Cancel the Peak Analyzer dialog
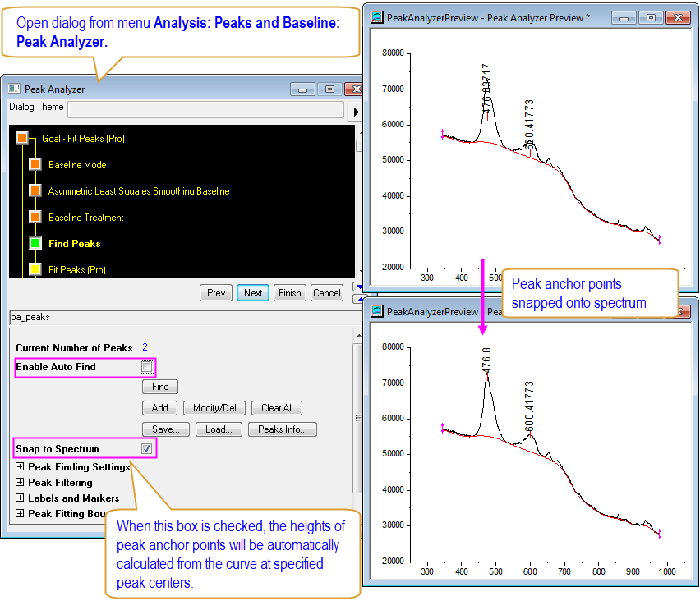This screenshot has height=601, width=700. tap(327, 292)
